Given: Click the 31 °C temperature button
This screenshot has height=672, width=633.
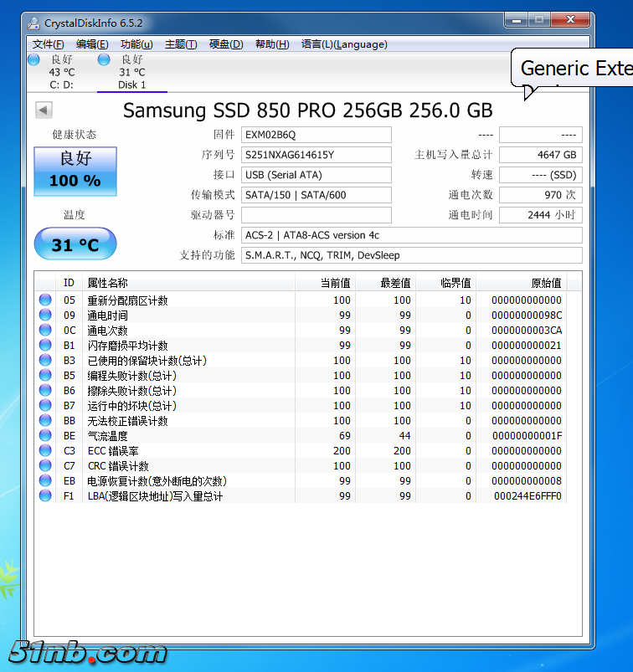Looking at the screenshot, I should (75, 244).
